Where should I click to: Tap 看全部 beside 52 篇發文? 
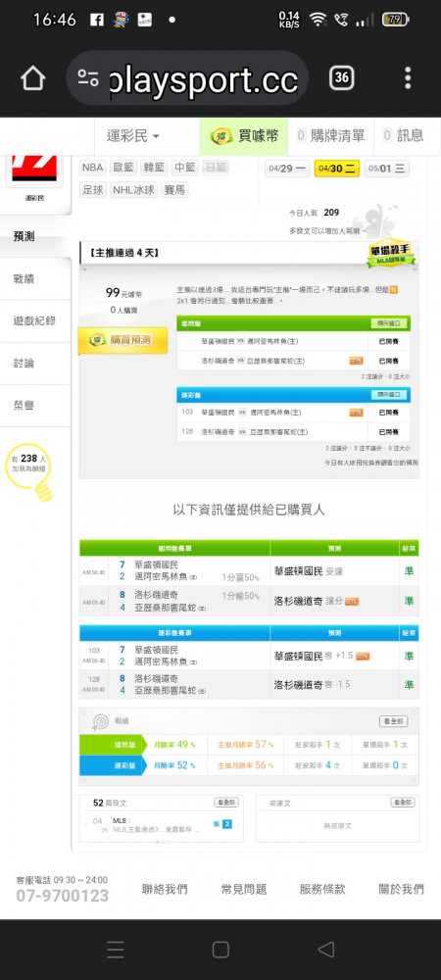(x=225, y=802)
